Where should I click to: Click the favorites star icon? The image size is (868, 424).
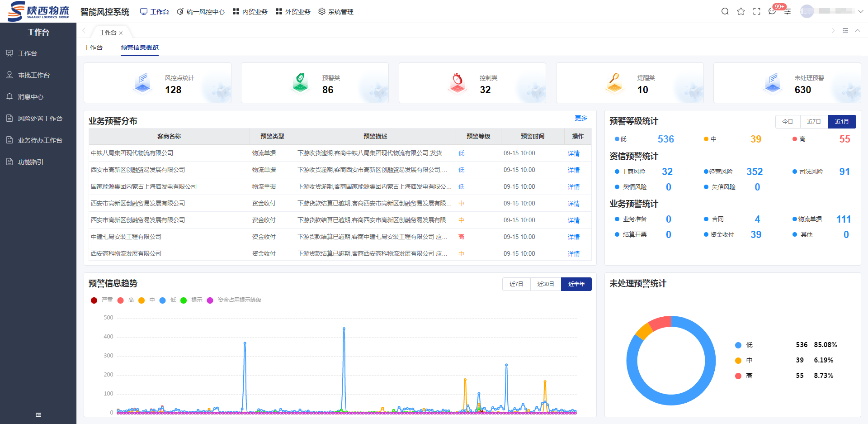(741, 11)
